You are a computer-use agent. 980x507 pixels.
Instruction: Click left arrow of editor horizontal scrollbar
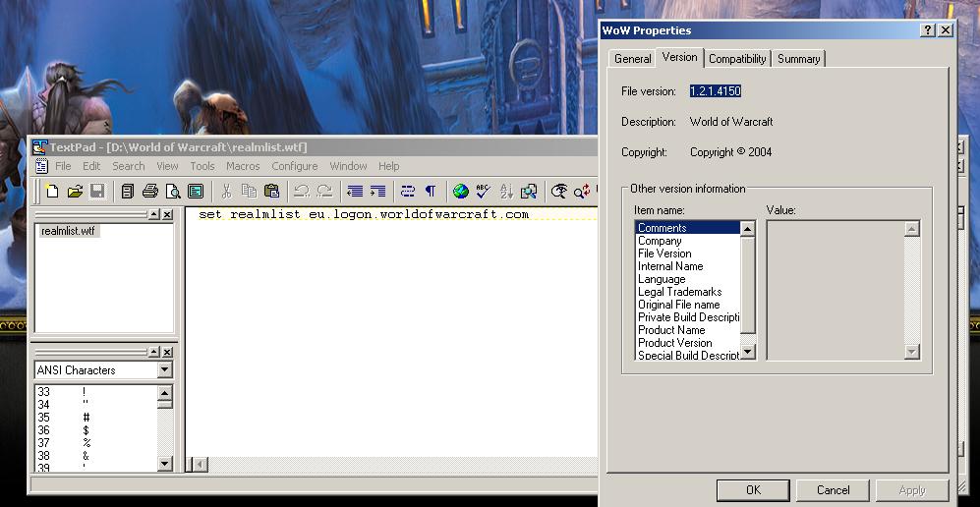point(200,465)
